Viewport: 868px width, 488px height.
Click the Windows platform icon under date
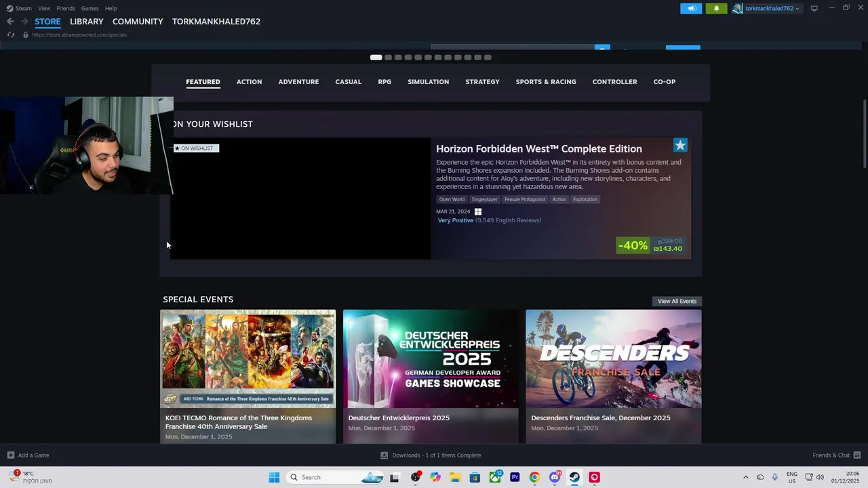coord(477,211)
